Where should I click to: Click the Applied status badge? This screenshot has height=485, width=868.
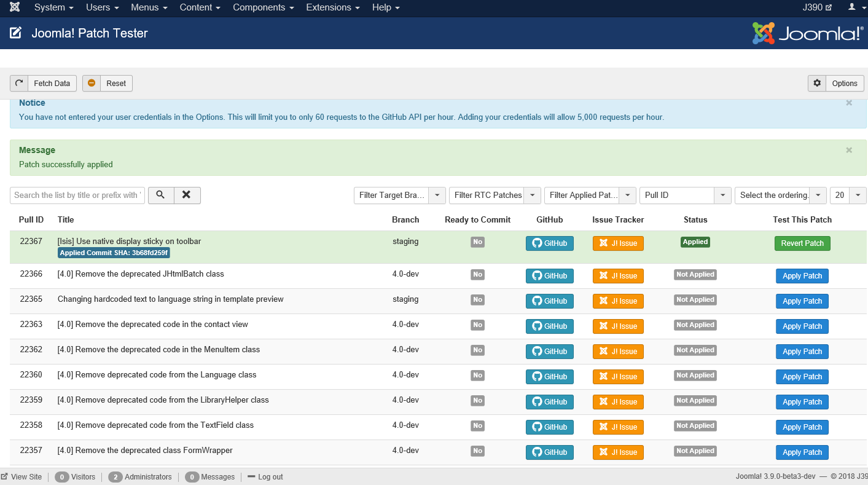(695, 242)
